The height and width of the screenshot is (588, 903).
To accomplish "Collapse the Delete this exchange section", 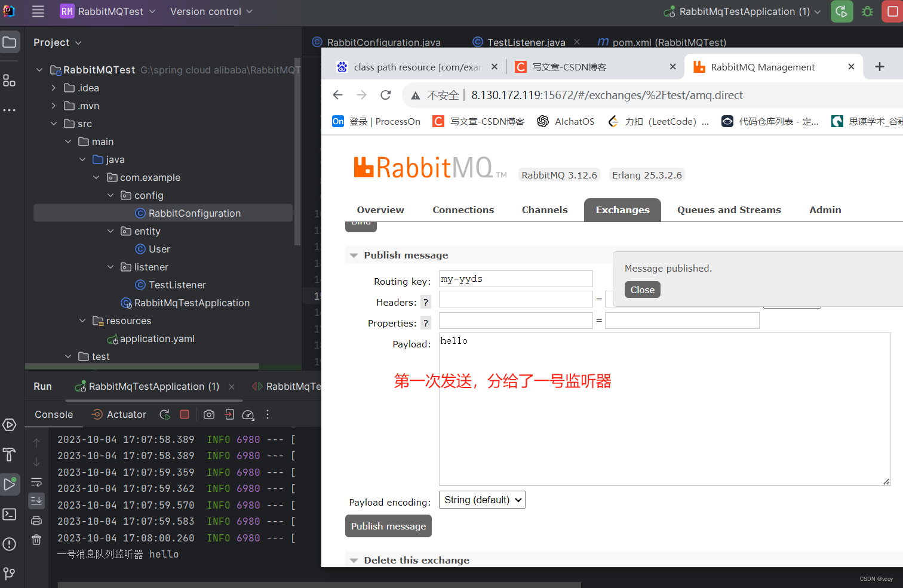I will [354, 561].
